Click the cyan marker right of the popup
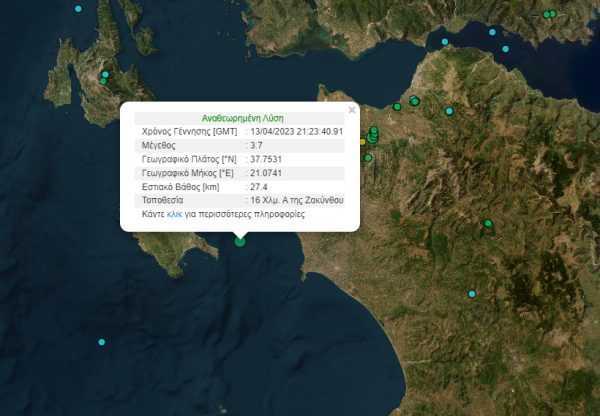Image resolution: width=600 pixels, height=416 pixels. (x=449, y=111)
